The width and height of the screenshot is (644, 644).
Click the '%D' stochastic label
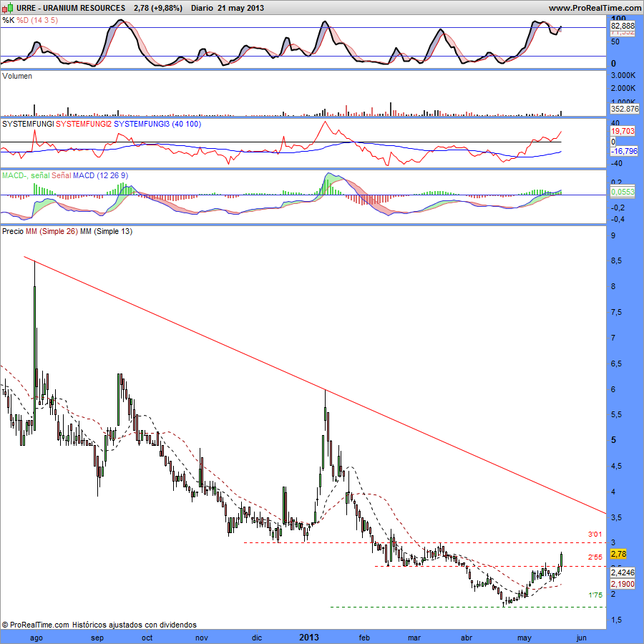23,20
